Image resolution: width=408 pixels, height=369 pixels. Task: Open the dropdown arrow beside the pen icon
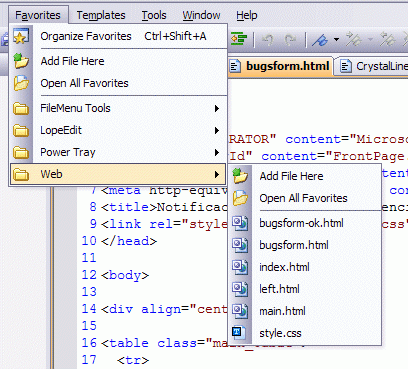(337, 40)
